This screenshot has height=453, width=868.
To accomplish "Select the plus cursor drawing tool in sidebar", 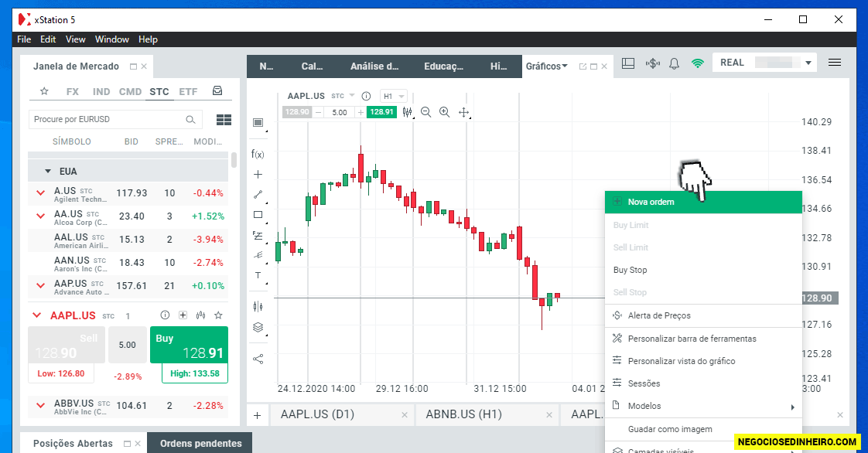I will click(258, 174).
